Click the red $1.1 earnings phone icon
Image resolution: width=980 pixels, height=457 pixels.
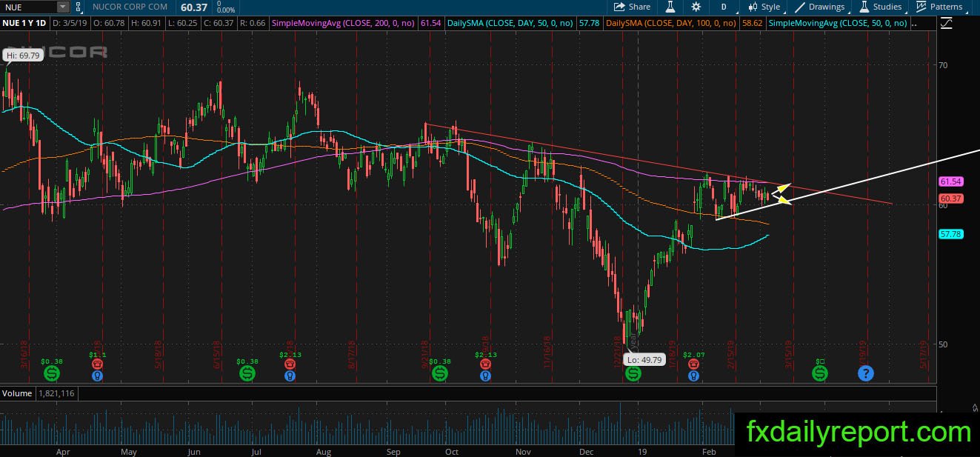point(97,365)
